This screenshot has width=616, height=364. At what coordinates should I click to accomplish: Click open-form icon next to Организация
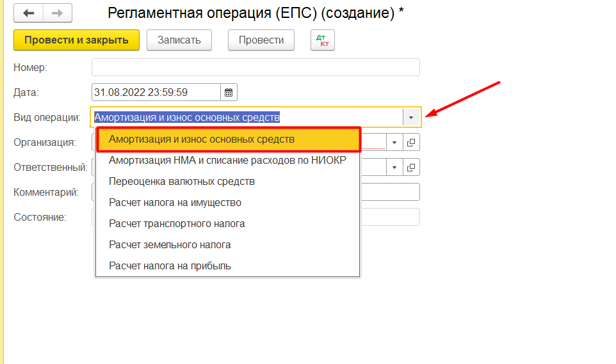tap(411, 142)
